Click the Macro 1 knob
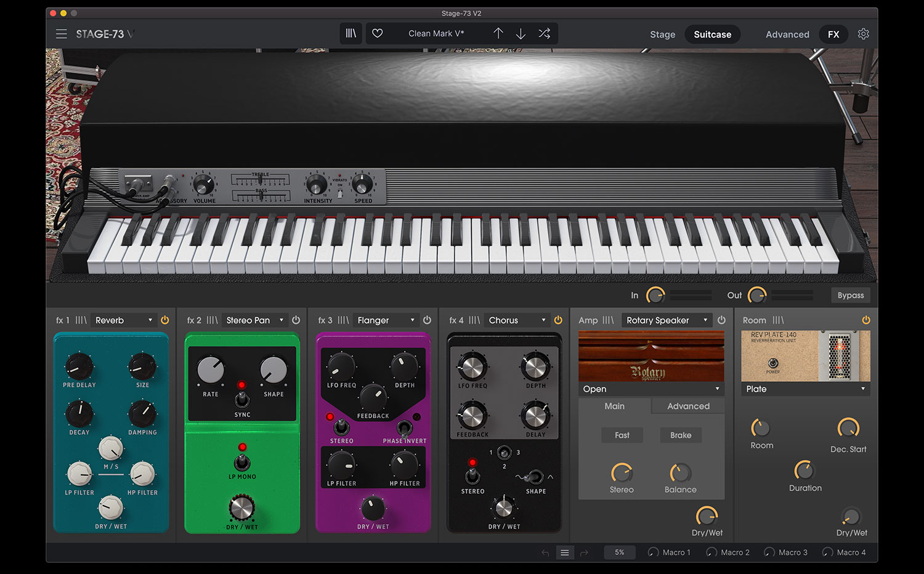Image resolution: width=924 pixels, height=574 pixels. coord(653,552)
